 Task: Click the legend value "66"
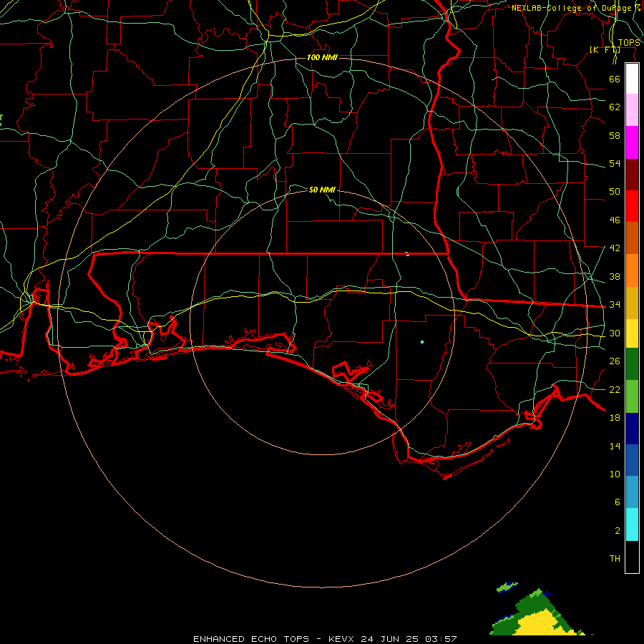click(x=615, y=79)
